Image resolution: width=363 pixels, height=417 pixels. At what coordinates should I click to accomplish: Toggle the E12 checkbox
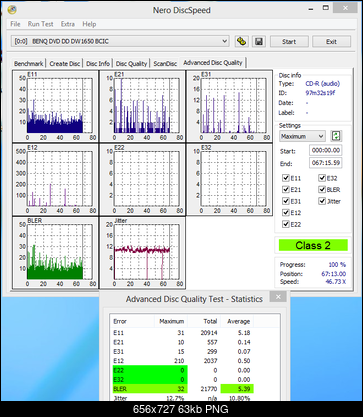click(286, 213)
